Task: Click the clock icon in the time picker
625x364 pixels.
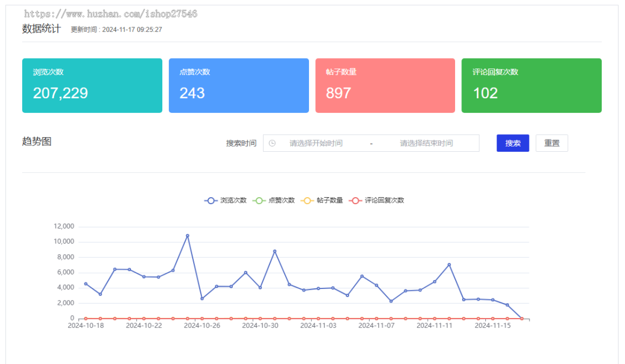Action: (273, 143)
